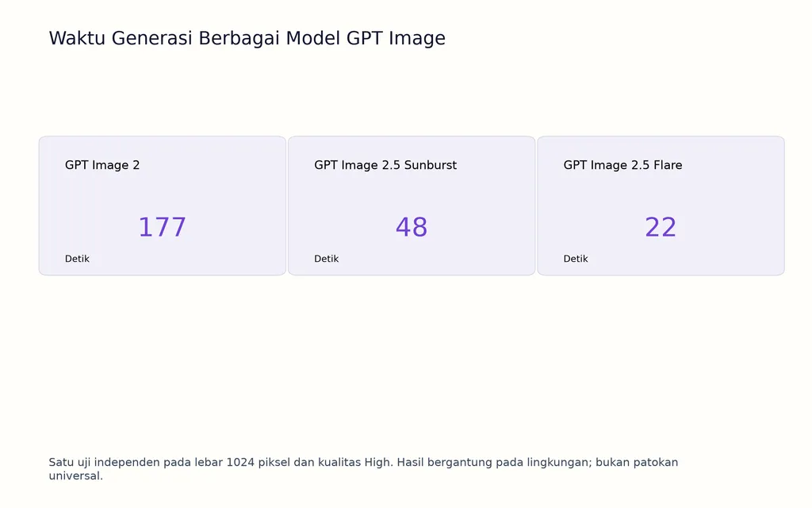Click the title 'Waktu Generasi Berbagai Model GPT Image'
The width and height of the screenshot is (812, 508).
(247, 38)
